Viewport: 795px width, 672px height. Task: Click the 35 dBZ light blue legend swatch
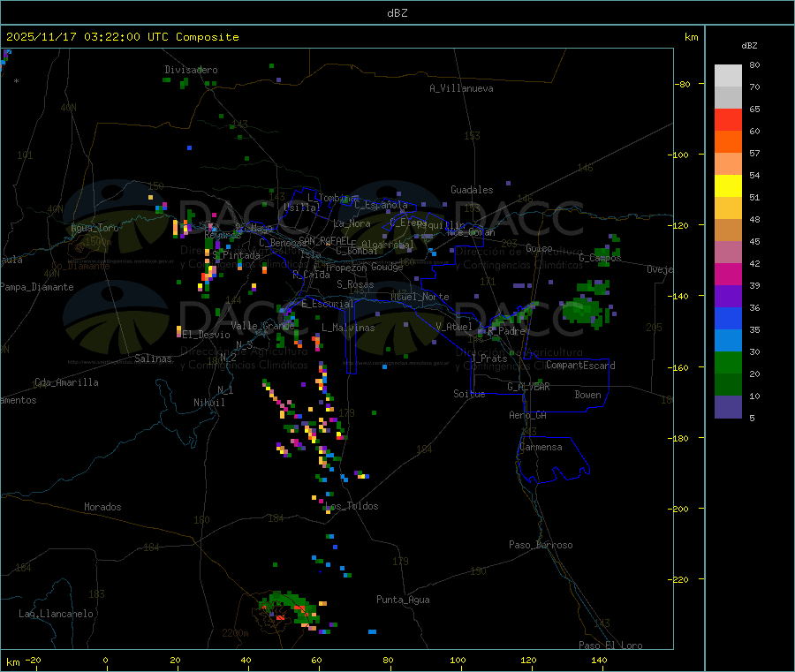[x=728, y=341]
